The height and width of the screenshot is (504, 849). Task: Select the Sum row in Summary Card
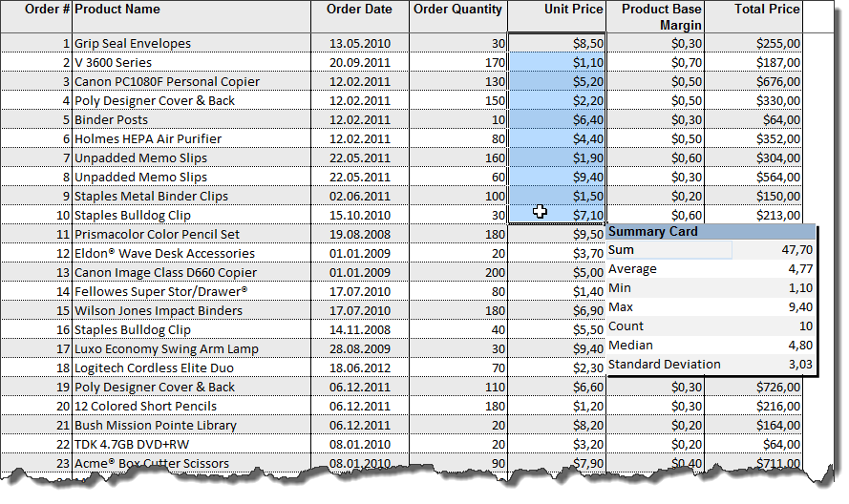(711, 250)
